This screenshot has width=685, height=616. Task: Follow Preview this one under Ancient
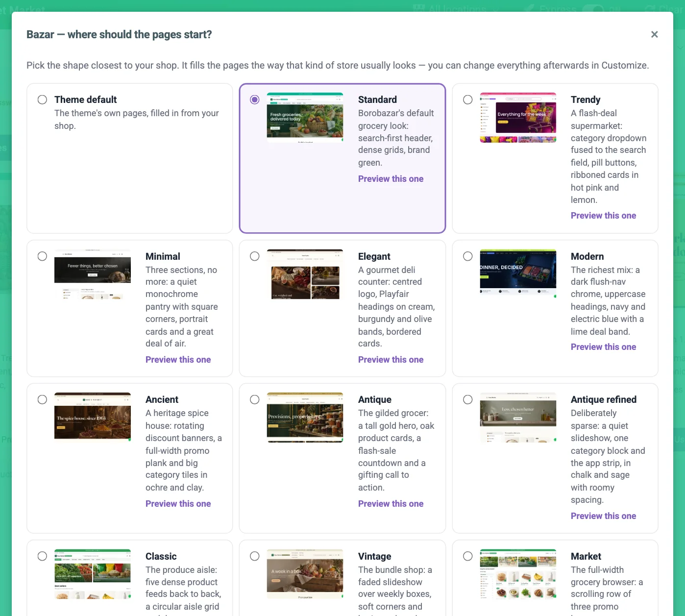click(x=178, y=504)
